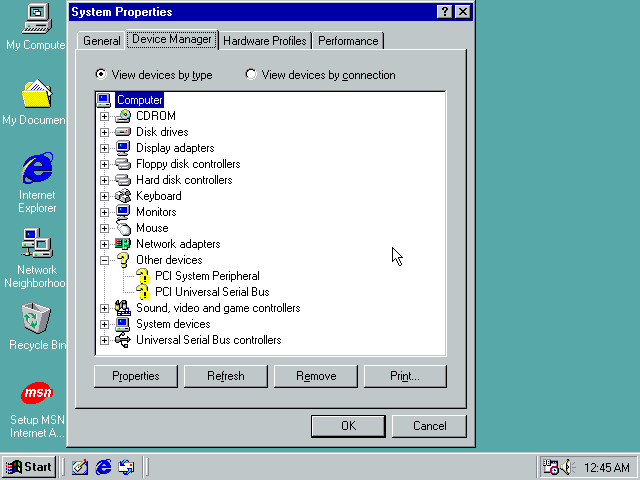
Task: Expand the CDROM tree node
Action: click(x=104, y=116)
